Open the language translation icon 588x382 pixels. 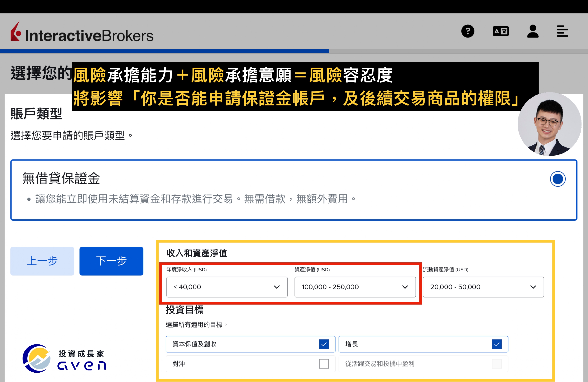click(501, 31)
